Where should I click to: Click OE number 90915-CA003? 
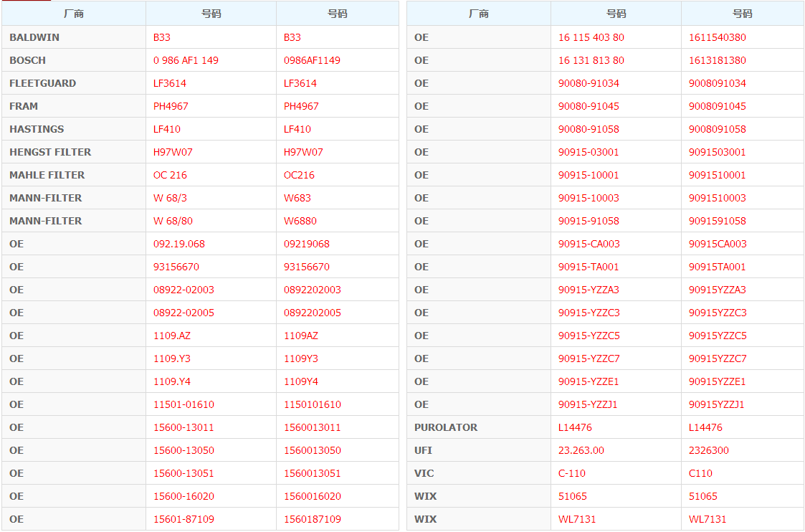tap(589, 244)
